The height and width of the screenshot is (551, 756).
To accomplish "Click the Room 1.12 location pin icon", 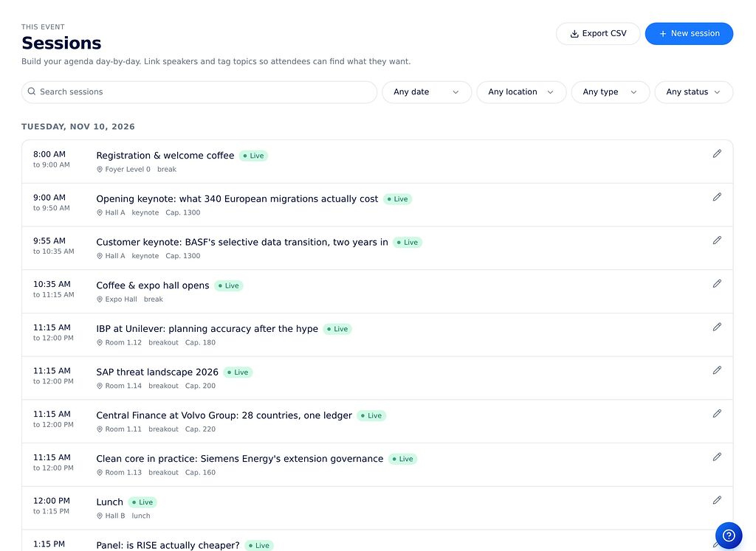I will (100, 343).
